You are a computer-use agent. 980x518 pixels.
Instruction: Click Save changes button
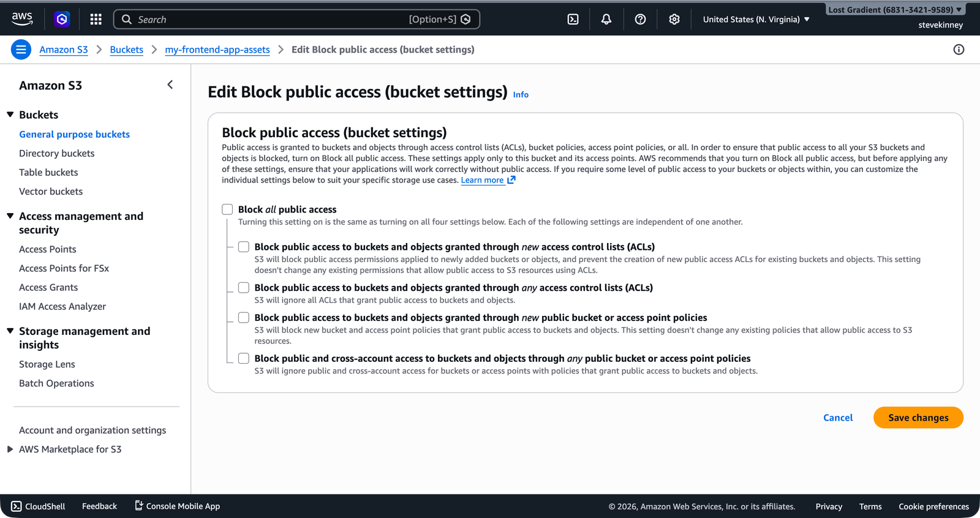[918, 418]
